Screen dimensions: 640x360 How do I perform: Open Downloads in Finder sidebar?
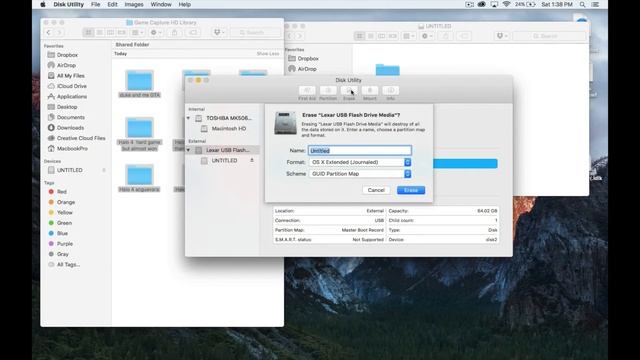[x=70, y=128]
